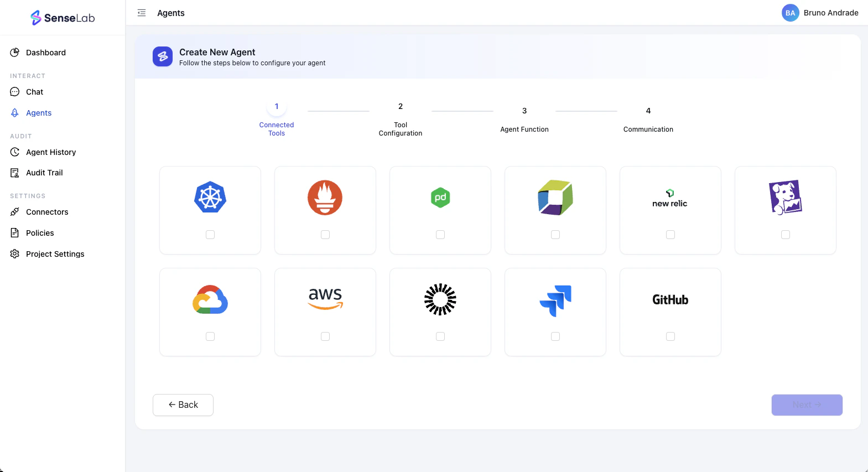
Task: Check the Datadog tool checkbox
Action: tap(786, 235)
